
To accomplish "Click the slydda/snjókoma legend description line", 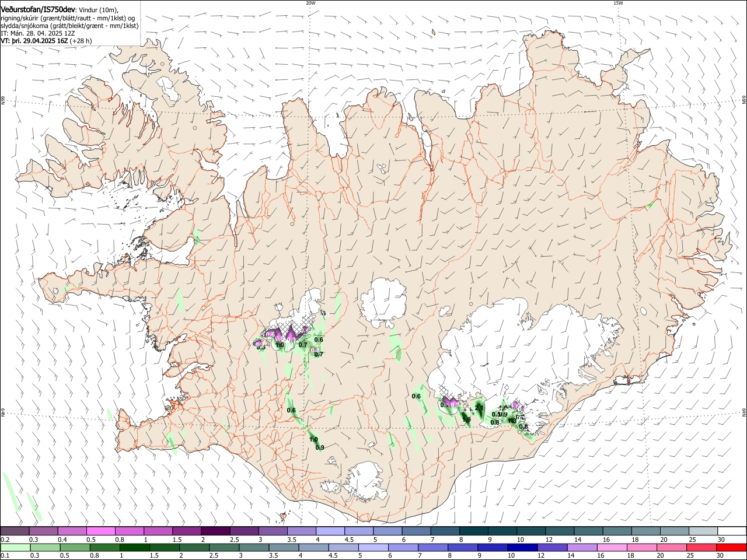I will tap(69, 25).
